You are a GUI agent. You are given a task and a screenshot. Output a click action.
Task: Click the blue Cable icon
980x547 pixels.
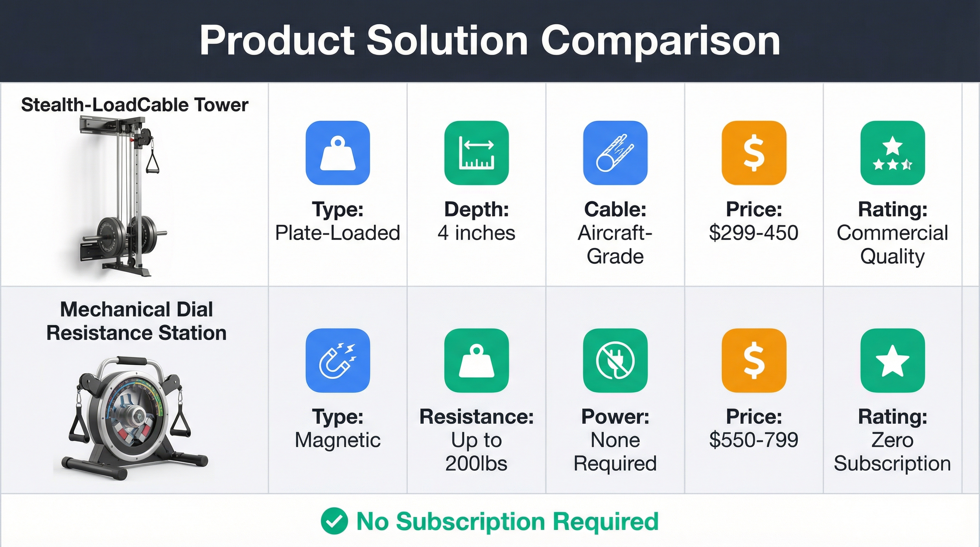pos(615,153)
